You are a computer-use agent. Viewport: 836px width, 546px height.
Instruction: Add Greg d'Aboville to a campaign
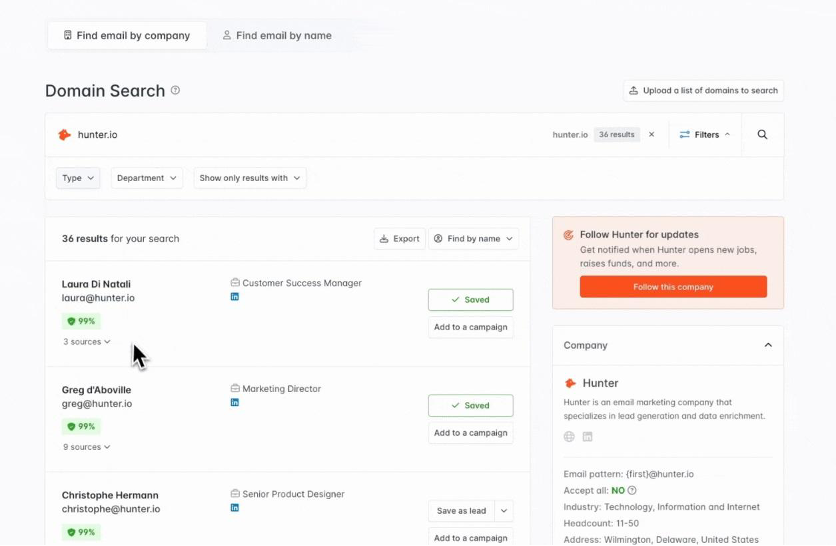[x=471, y=432]
